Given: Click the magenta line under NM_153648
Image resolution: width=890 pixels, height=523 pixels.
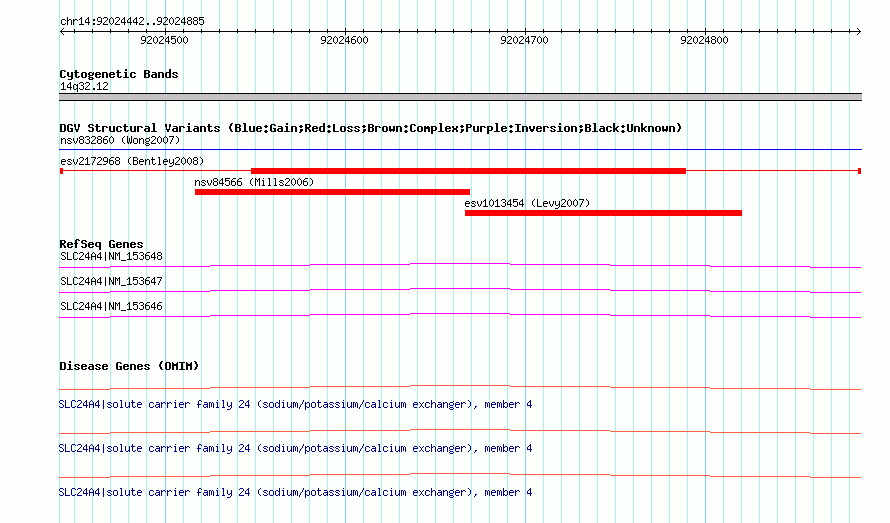Looking at the screenshot, I should (460, 265).
